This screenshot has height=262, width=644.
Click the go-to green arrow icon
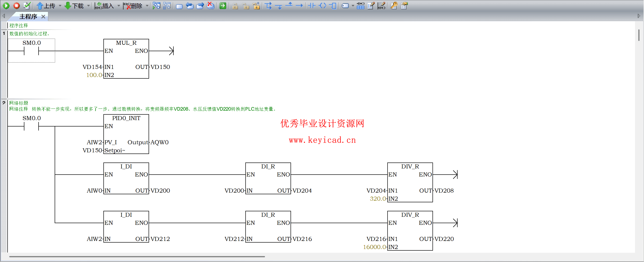223,5
